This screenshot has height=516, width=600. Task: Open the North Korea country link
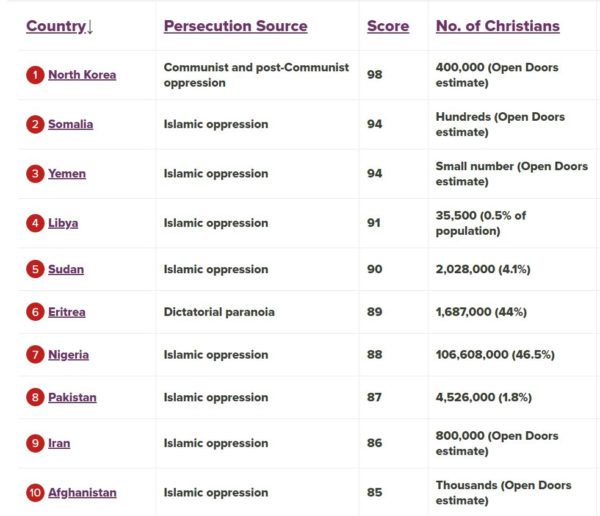(82, 75)
